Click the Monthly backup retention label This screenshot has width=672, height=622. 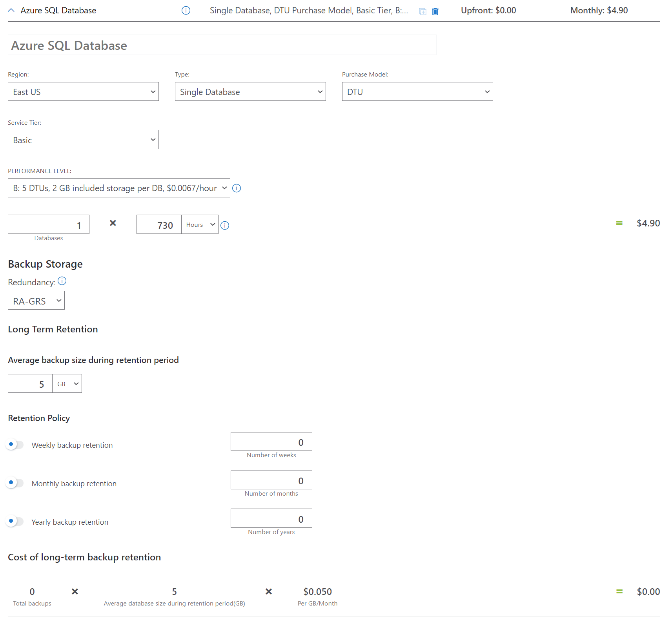[x=74, y=484]
